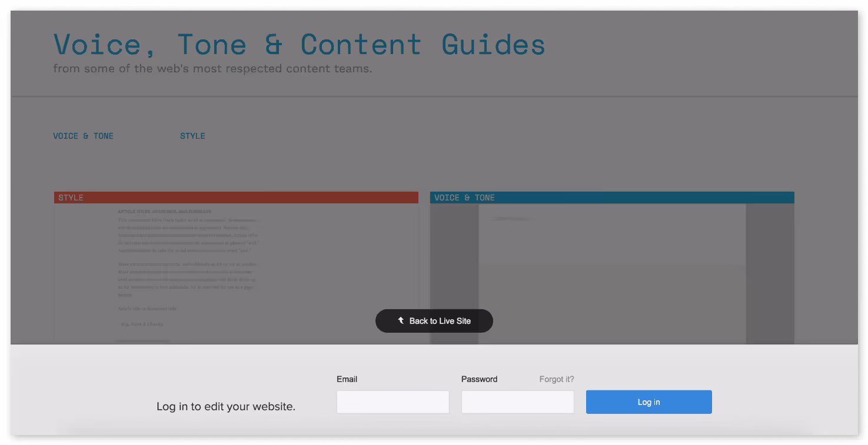The height and width of the screenshot is (445, 868).
Task: Click the blue VOICE & TONE card header
Action: 612,198
